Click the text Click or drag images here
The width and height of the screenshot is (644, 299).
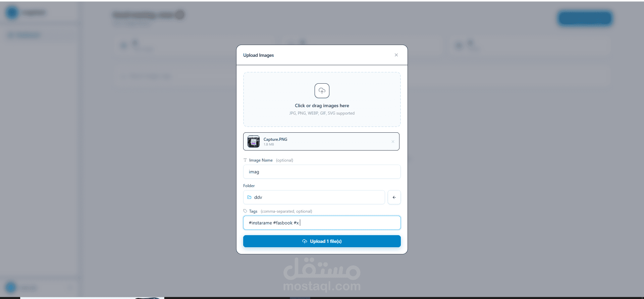point(322,105)
